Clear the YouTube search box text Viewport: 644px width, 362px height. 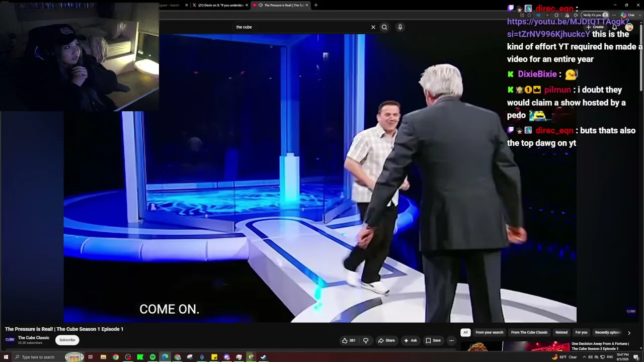373,27
